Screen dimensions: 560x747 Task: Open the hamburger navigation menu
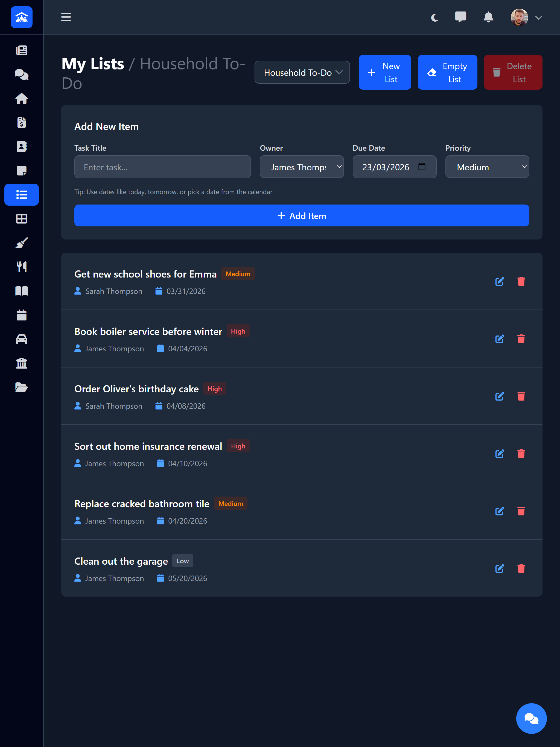point(66,17)
